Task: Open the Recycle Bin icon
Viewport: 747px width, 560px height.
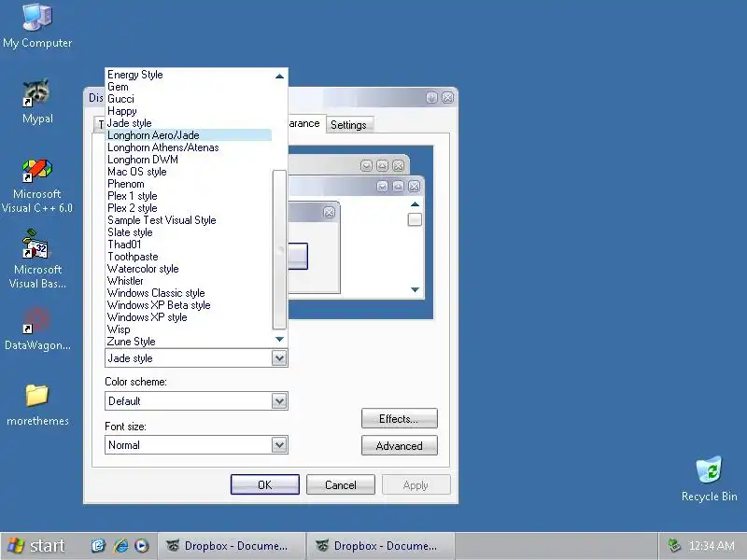Action: (709, 479)
